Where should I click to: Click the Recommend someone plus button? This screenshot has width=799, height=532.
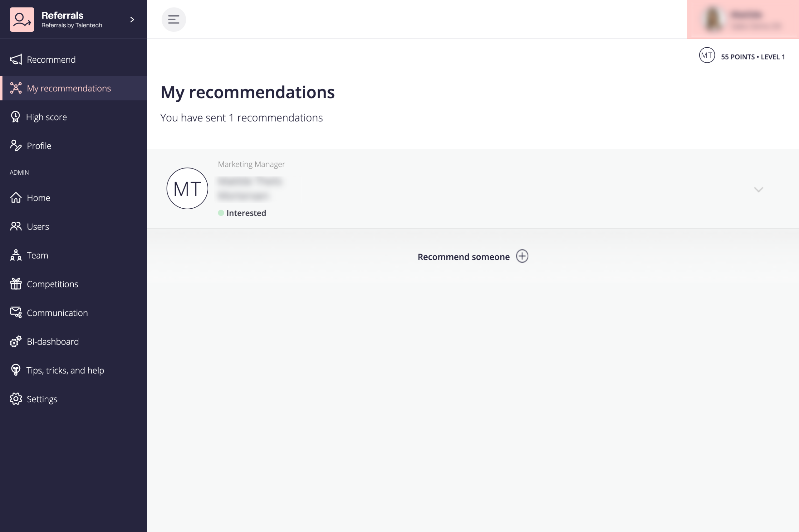[522, 256]
